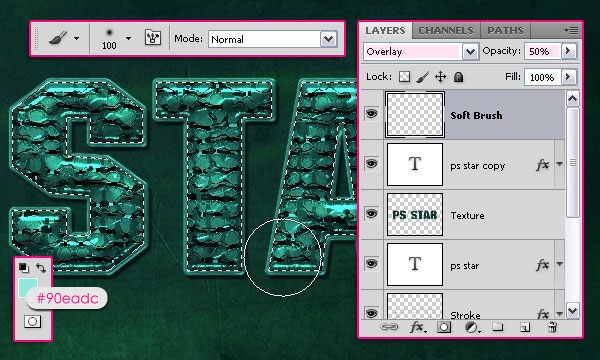The height and width of the screenshot is (360, 600).
Task: Toggle Lock all padlock icon
Action: click(458, 77)
